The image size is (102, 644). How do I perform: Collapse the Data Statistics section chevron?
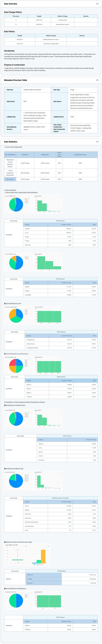pyautogui.click(x=97, y=142)
